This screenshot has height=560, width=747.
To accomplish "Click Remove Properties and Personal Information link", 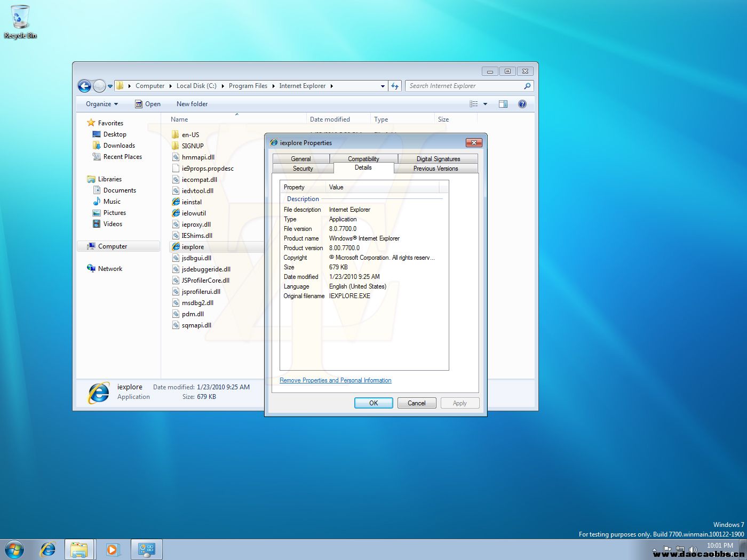I will pyautogui.click(x=335, y=380).
